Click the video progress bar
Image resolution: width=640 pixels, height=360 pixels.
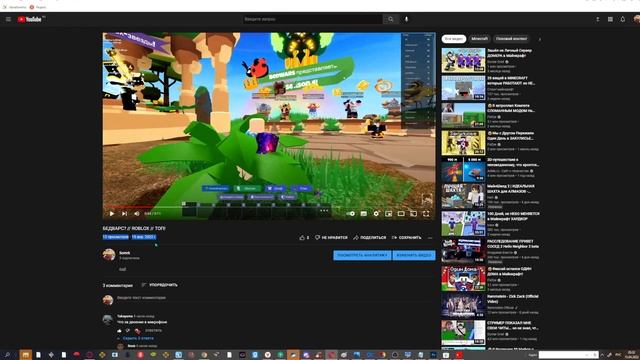[x=269, y=207]
